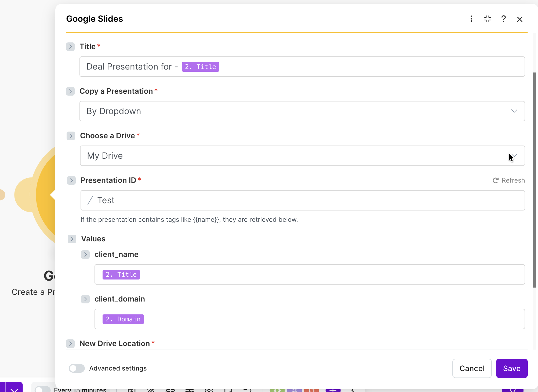
Task: Toggle the map arrow next to Title
Action: [70, 47]
